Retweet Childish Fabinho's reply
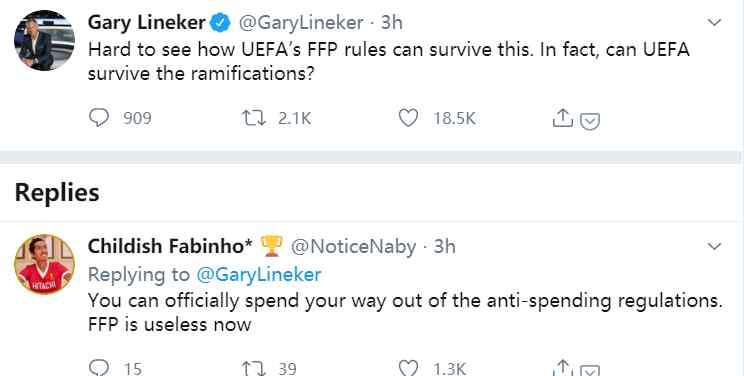Screen dimensions: 744x376 click(254, 368)
